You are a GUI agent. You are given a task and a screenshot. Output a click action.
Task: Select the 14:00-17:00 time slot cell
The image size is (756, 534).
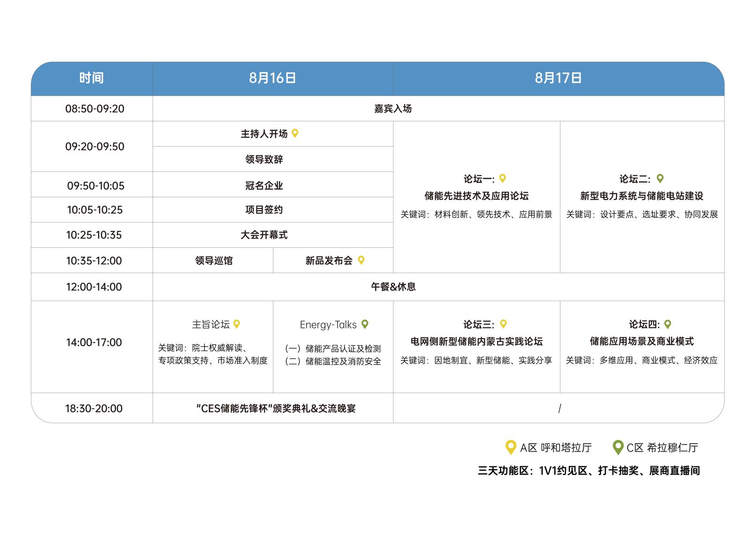point(94,342)
